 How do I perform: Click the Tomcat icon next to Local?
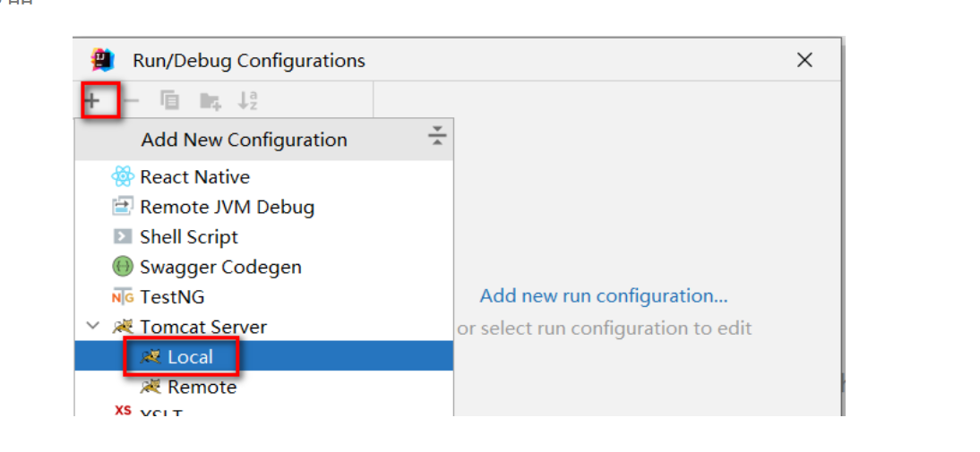150,356
